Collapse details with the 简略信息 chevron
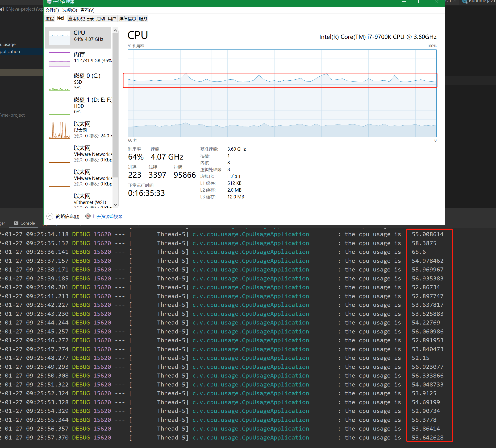Screen dimensions: 496x448 click(50, 216)
